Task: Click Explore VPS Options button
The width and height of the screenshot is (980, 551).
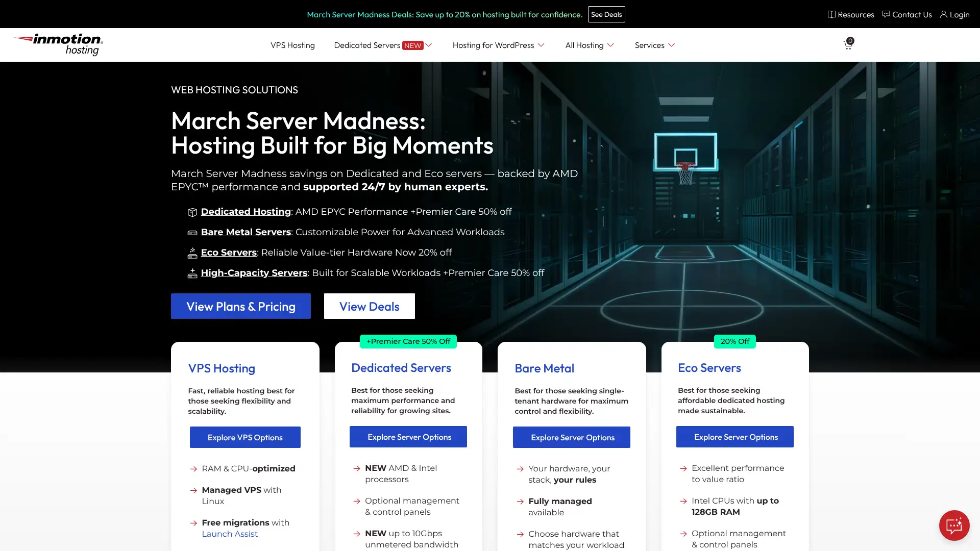Action: click(x=245, y=437)
